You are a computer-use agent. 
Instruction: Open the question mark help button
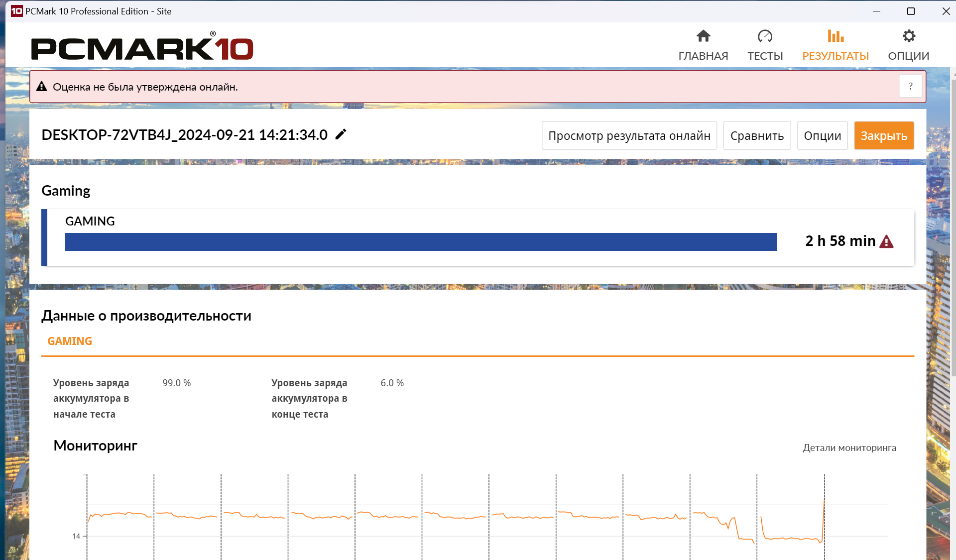click(x=910, y=86)
